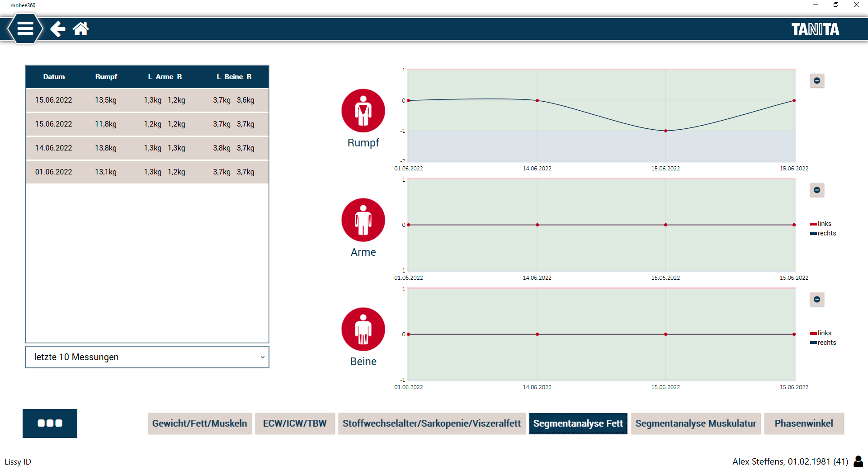This screenshot has height=470, width=868.
Task: Collapse the Arme chart with minus button
Action: [816, 190]
